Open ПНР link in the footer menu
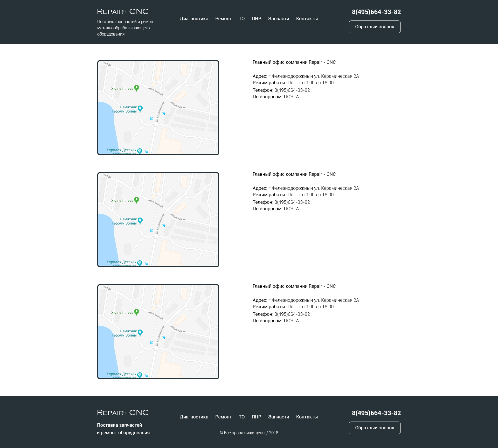Viewport: 498px width, 448px height. (256, 417)
